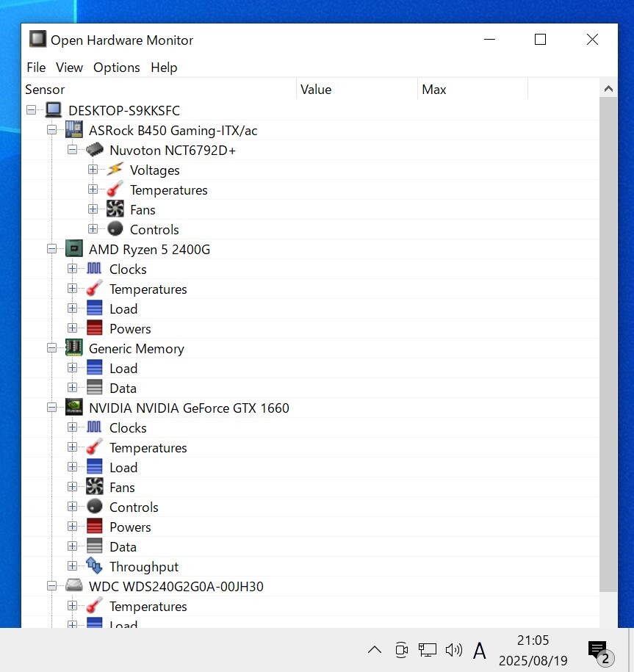Click the red Powers icon under NVIDIA GeForce
Image resolution: width=634 pixels, height=672 pixels.
pyautogui.click(x=94, y=527)
